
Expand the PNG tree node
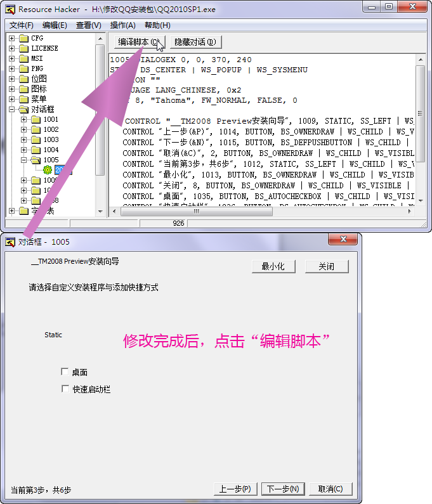pyautogui.click(x=11, y=69)
